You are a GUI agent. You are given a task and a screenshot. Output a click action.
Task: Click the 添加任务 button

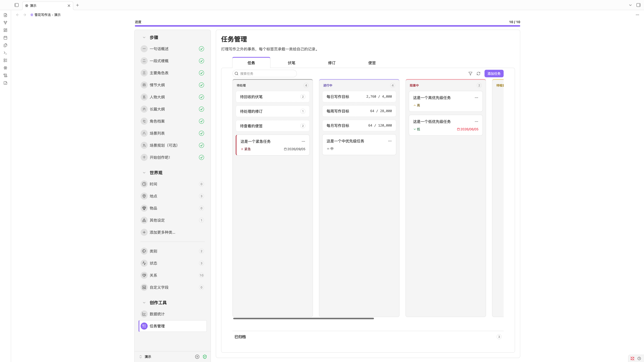point(494,73)
